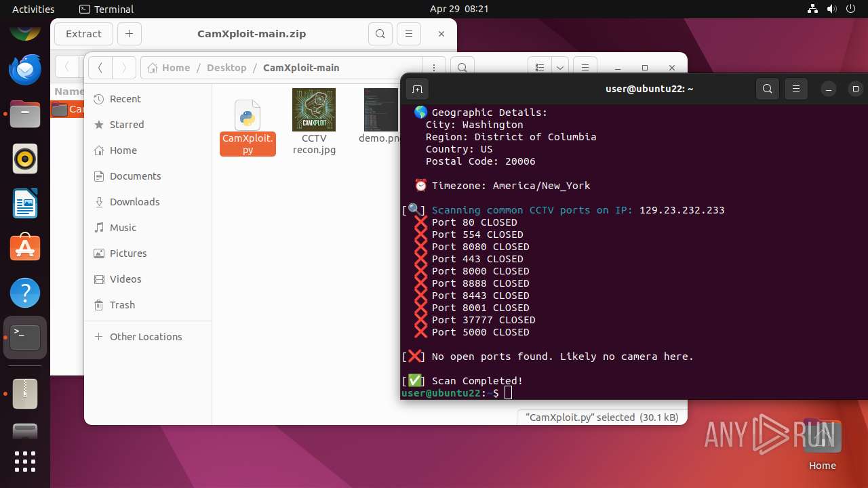Select Pictures in Files sidebar
868x488 pixels.
(x=148, y=253)
